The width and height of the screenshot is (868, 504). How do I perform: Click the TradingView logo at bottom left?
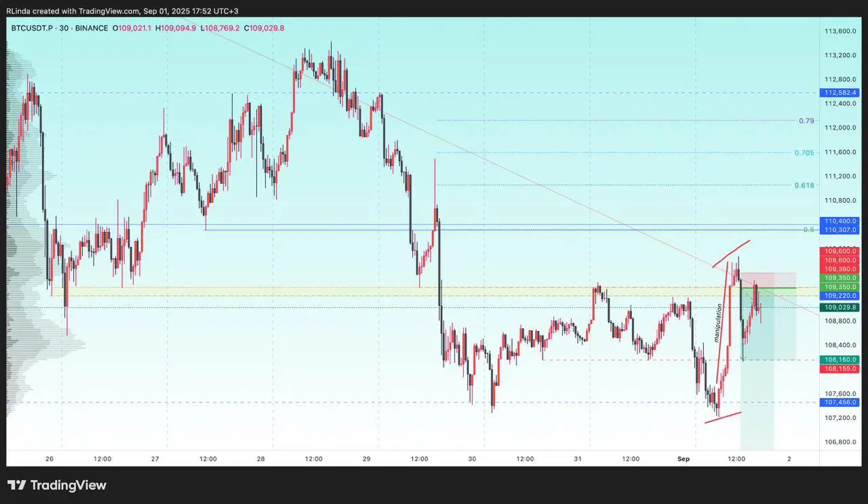[x=57, y=485]
